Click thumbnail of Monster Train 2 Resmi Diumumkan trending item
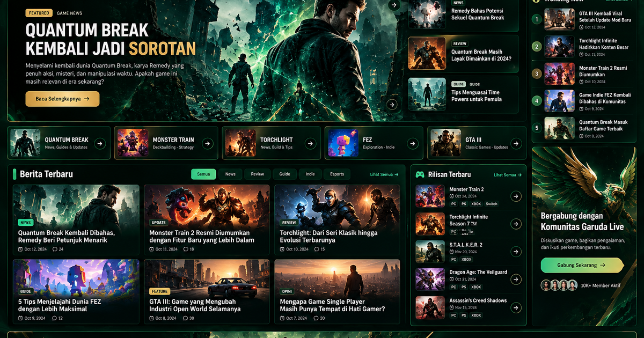The height and width of the screenshot is (338, 644). 560,74
